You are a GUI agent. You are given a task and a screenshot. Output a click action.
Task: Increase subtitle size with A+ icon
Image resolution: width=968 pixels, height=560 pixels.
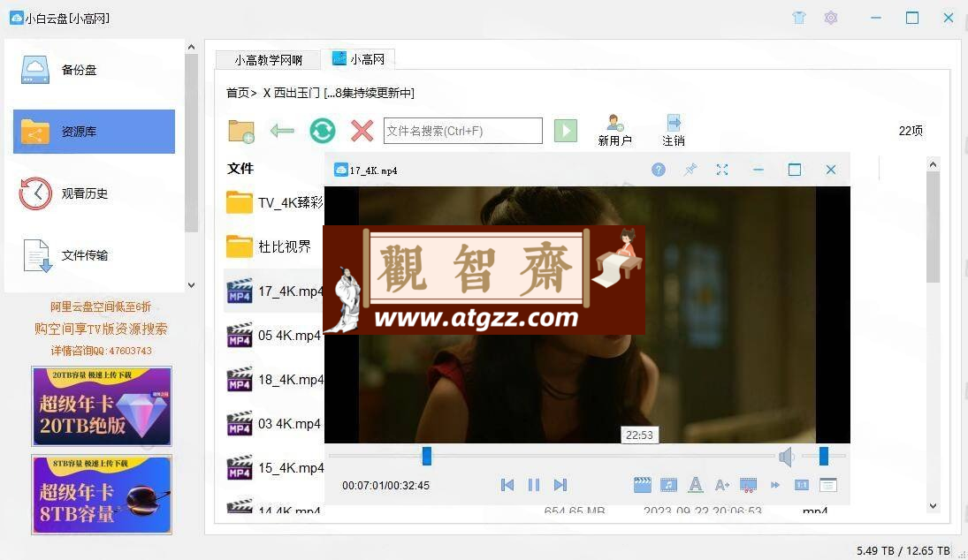pyautogui.click(x=722, y=486)
